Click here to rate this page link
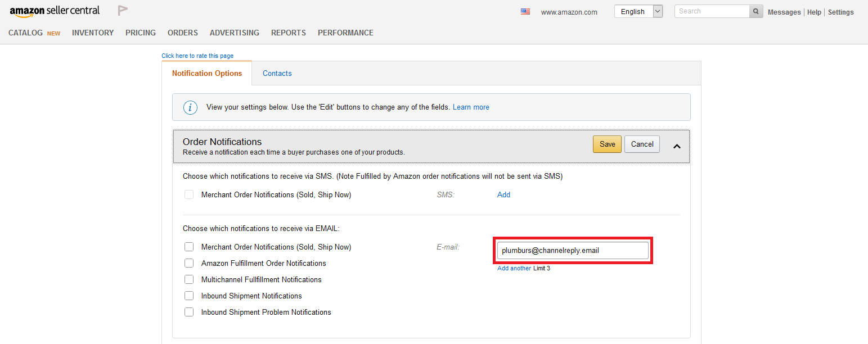This screenshot has height=344, width=868. pyautogui.click(x=197, y=56)
